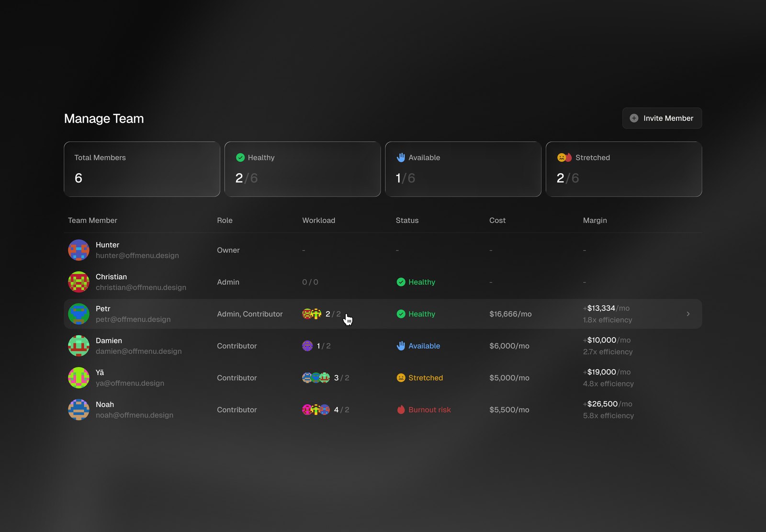The image size is (766, 532).
Task: Click the Cost column header
Action: tap(497, 220)
